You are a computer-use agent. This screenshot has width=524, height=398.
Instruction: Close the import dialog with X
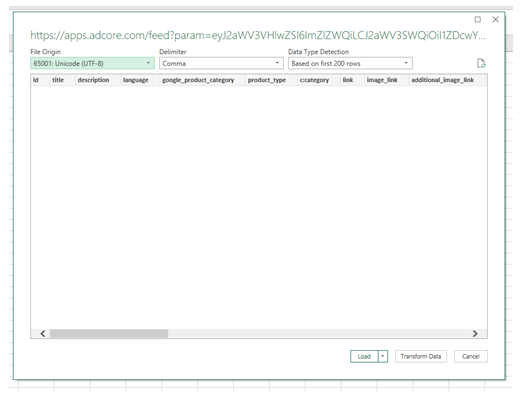click(496, 20)
